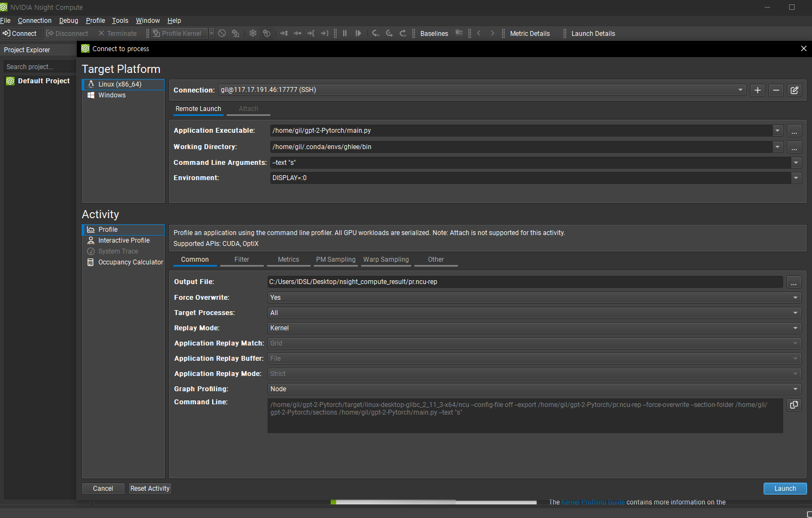Screen dimensions: 812x518
Task: Switch to the PM Sampling tab
Action: pos(336,260)
